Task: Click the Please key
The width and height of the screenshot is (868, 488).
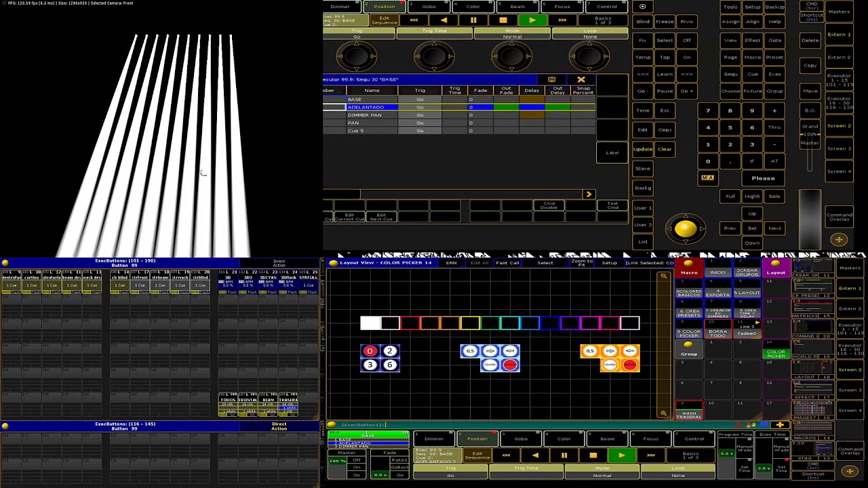Action: click(763, 178)
